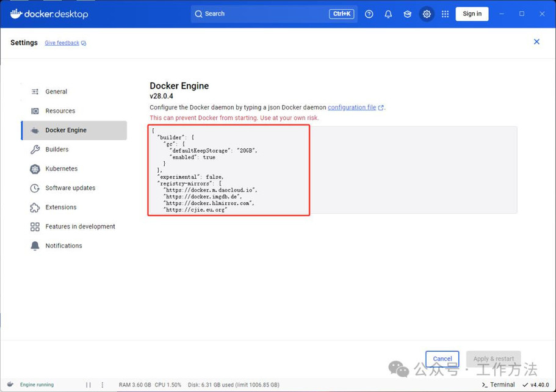Open the apps grid icon in header
556x392 pixels.
[445, 14]
